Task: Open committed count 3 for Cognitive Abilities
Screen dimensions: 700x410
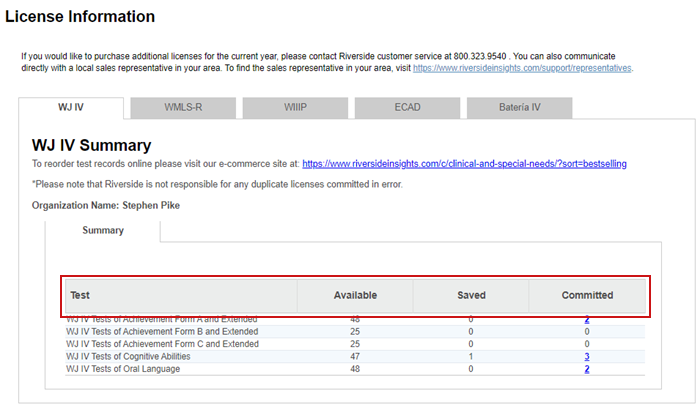Action: pos(587,356)
